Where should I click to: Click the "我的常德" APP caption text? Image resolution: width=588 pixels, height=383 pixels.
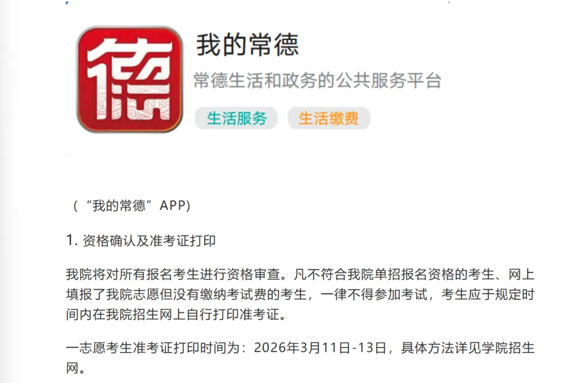132,205
